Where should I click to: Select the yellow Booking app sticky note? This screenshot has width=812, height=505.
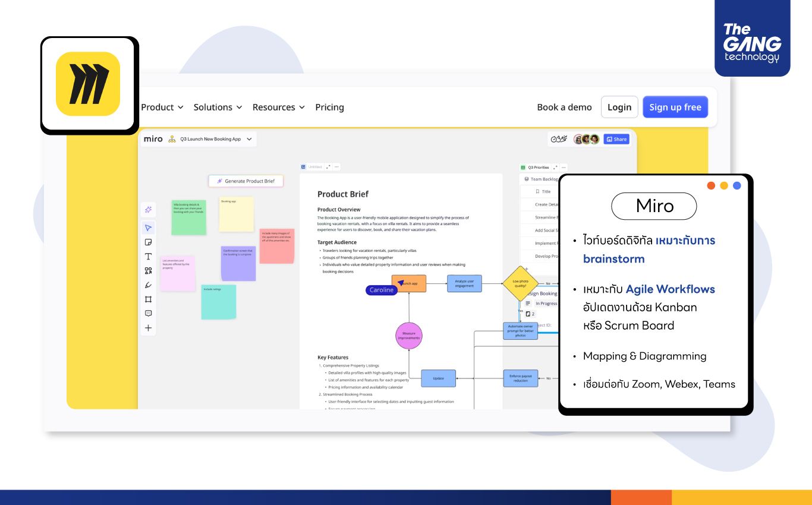[236, 214]
